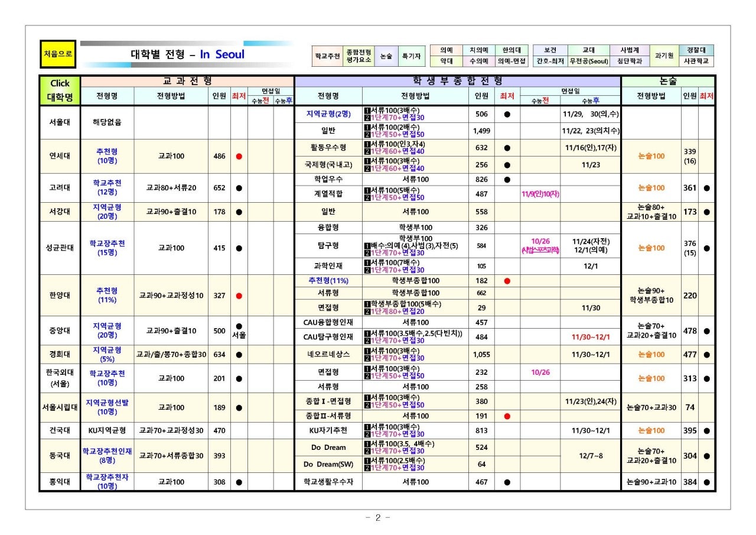The image size is (756, 535).
Task: Go to the 치의예 section button
Action: tap(479, 51)
